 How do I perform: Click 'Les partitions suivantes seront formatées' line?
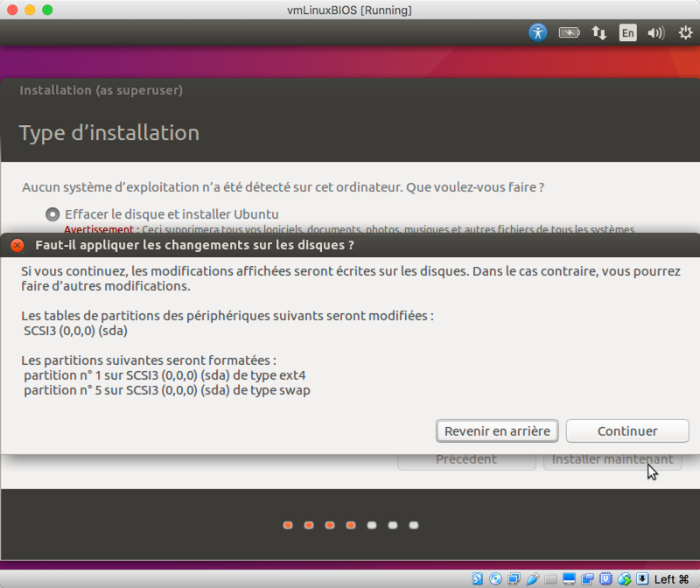point(149,360)
